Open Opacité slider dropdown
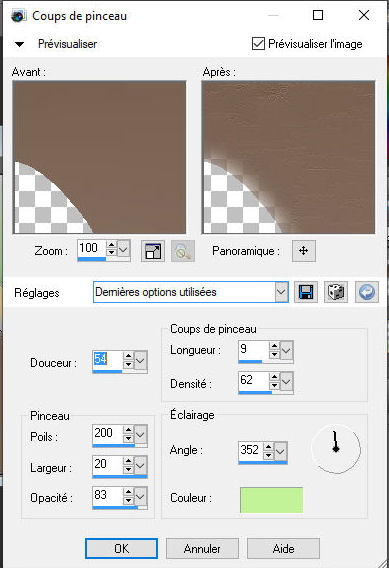 (x=140, y=496)
